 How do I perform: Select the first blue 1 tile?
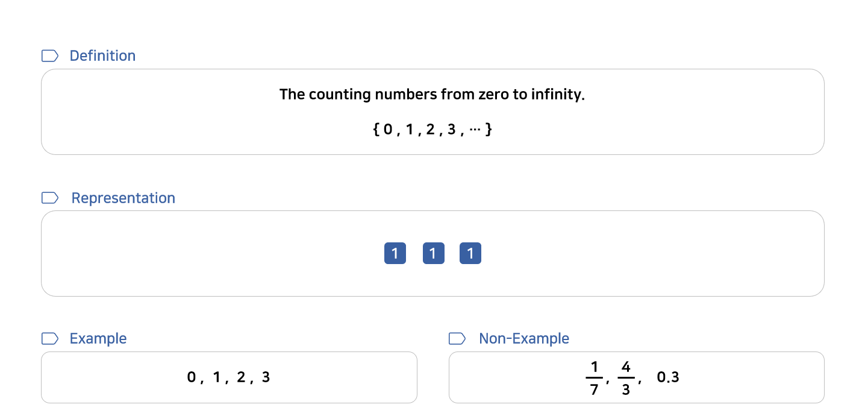coord(395,254)
